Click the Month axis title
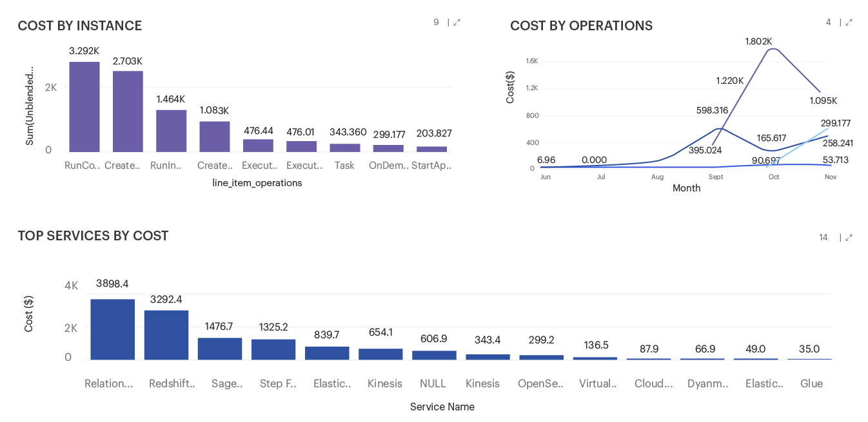 tap(687, 188)
